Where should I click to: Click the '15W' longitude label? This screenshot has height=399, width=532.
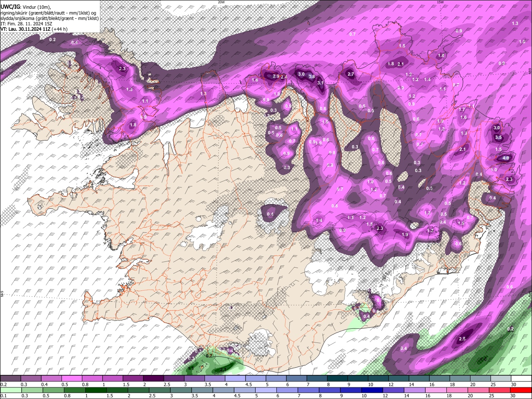(x=440, y=2)
